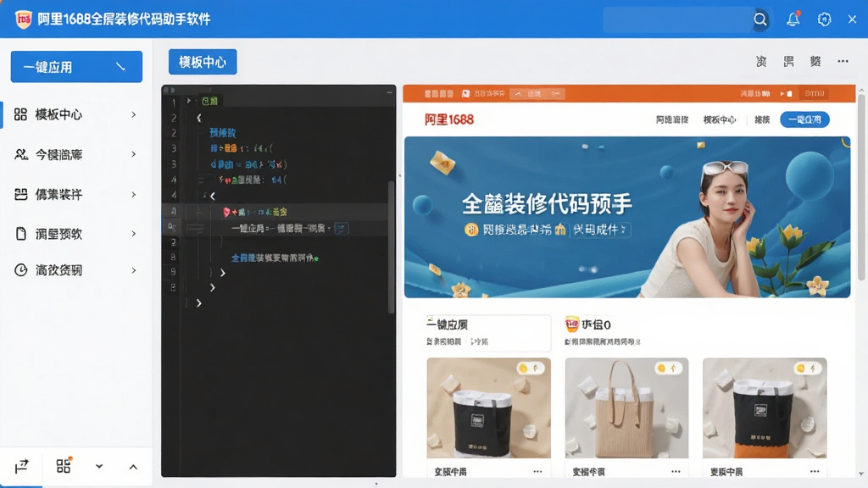Expand the chevron on the clock-icon sidebar row
This screenshot has height=488, width=868.
click(133, 270)
